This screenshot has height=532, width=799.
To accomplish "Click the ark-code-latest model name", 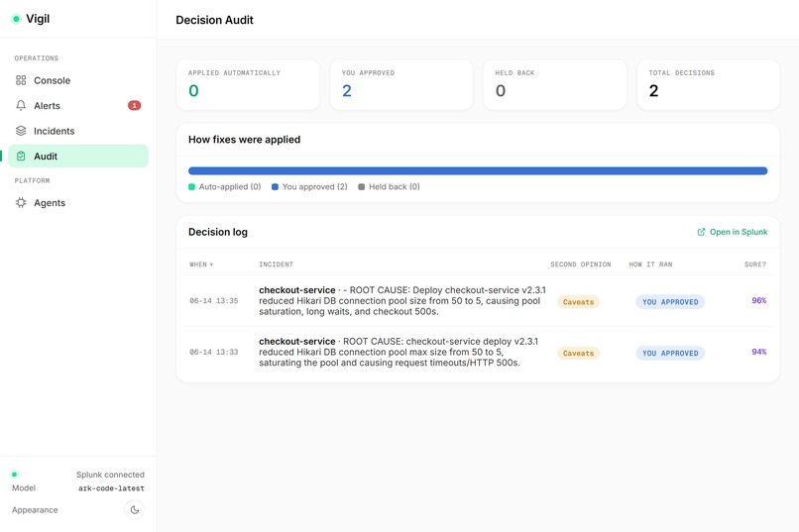I will coord(111,488).
